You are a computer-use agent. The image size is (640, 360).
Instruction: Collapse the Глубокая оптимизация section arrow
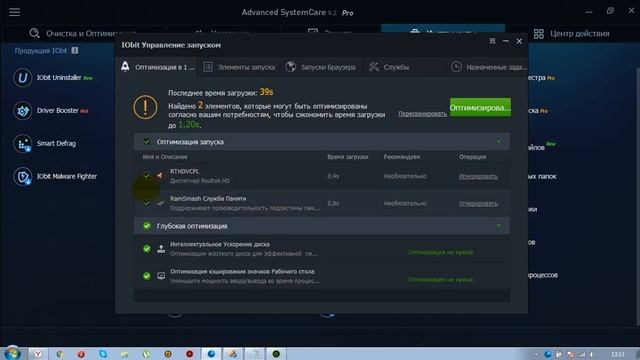tap(499, 226)
